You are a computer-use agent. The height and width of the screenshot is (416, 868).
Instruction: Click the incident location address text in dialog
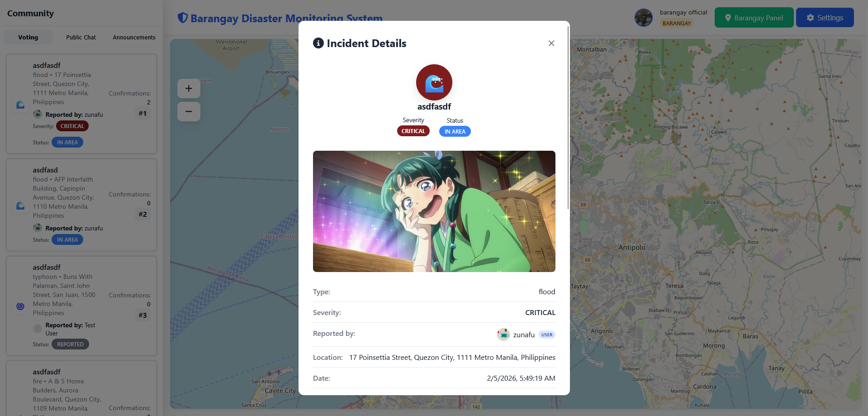click(x=452, y=358)
